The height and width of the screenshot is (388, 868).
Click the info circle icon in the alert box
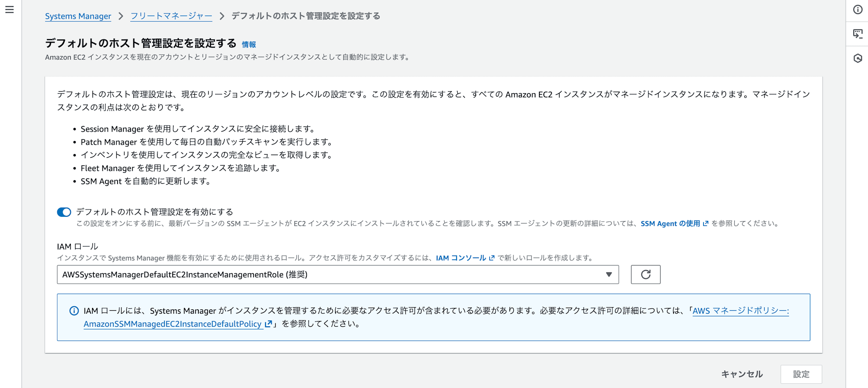coord(74,311)
